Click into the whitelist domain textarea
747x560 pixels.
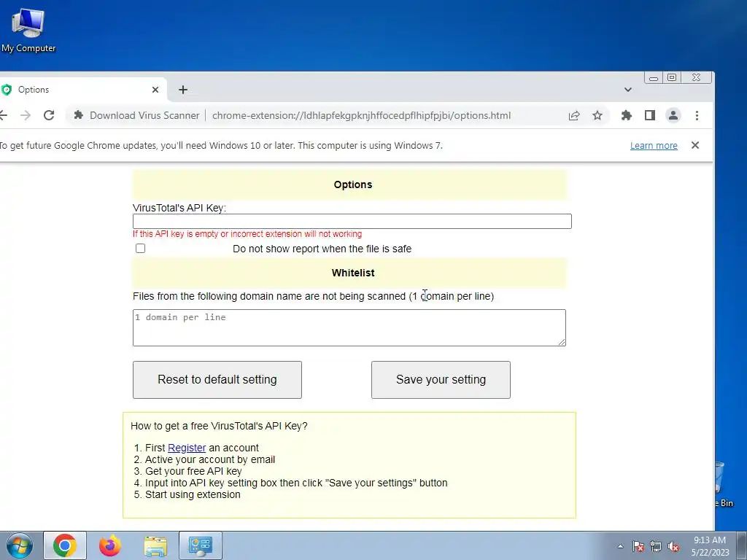click(349, 327)
